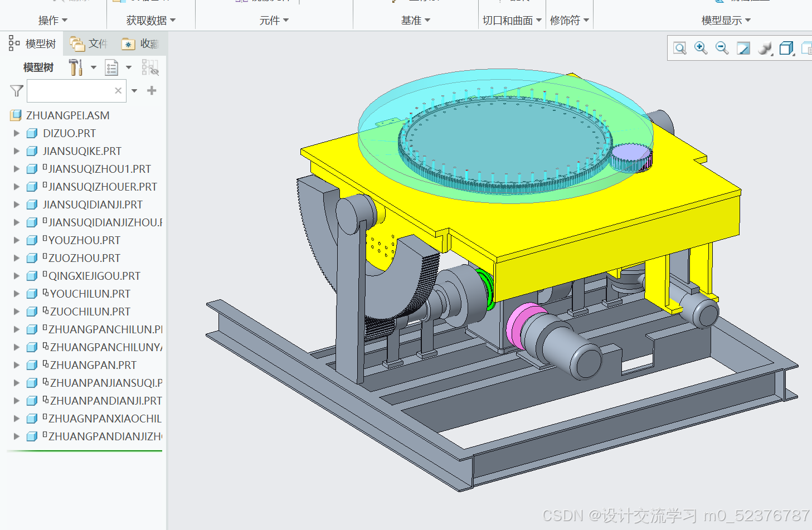Click the JIANSUQIZHOUER.PRT part cube icon
Image resolution: width=812 pixels, height=530 pixels.
tap(32, 187)
